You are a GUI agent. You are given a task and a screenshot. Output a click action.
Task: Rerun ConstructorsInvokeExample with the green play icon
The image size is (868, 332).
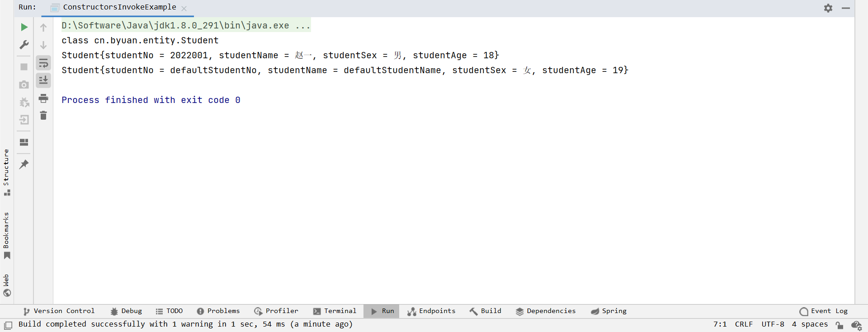tap(24, 27)
